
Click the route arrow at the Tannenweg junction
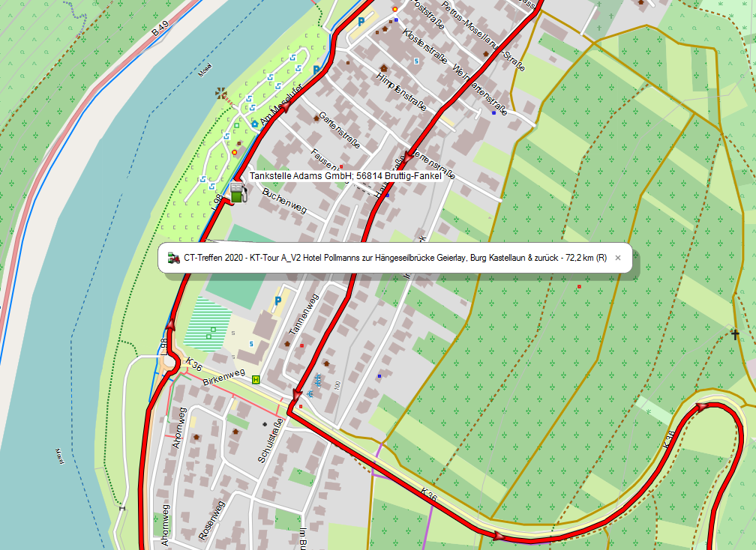[296, 395]
